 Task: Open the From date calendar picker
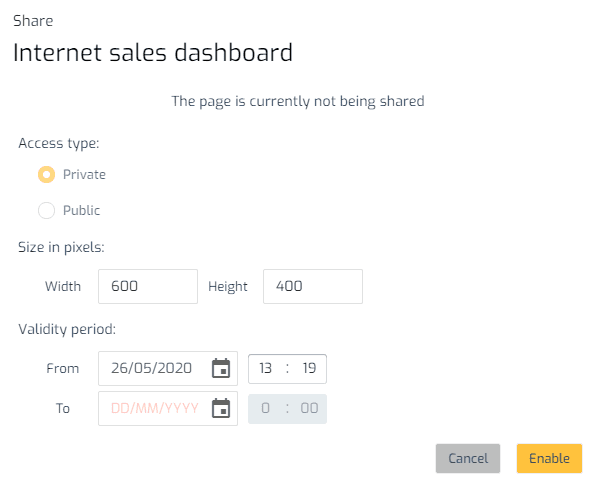coord(221,368)
